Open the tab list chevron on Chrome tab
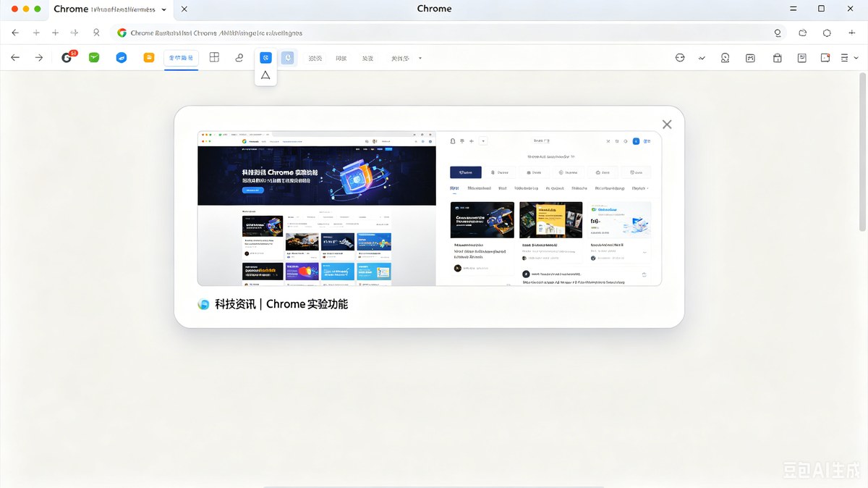 [x=164, y=9]
